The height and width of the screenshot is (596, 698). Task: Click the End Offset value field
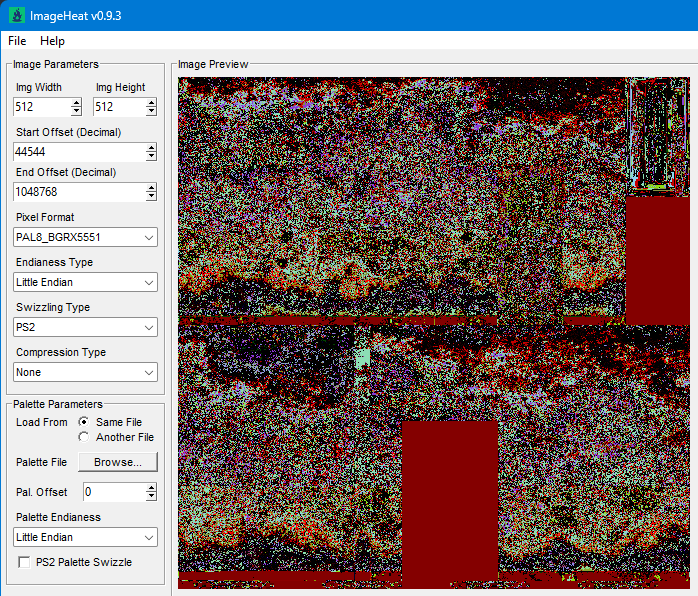click(79, 192)
